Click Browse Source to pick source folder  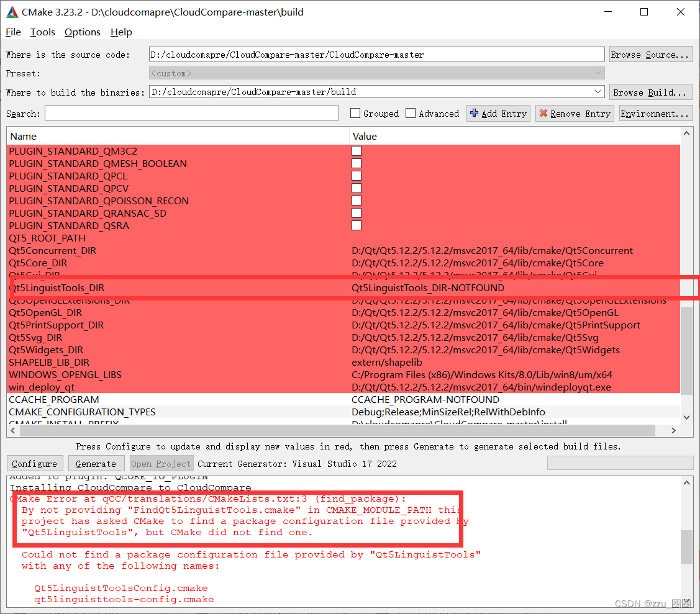[x=650, y=54]
